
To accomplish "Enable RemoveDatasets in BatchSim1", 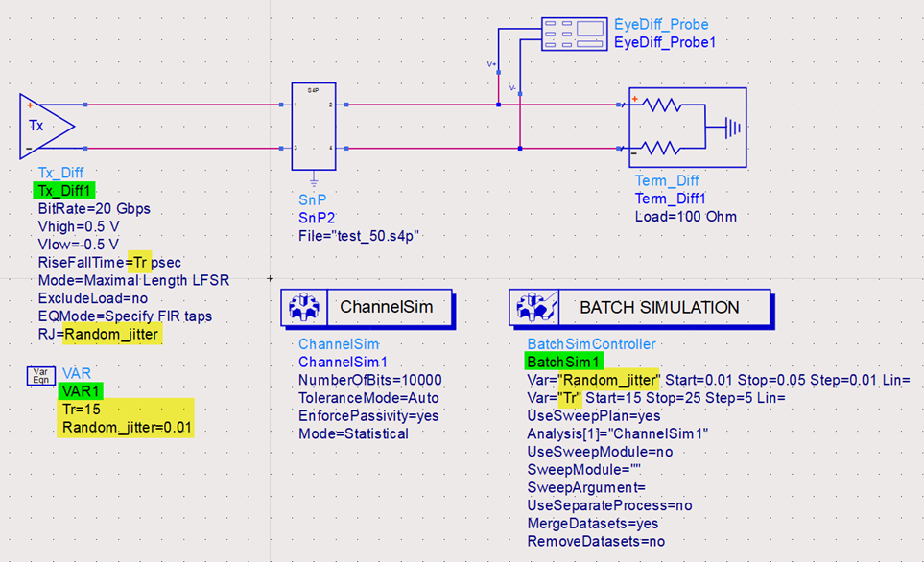I will tap(594, 540).
